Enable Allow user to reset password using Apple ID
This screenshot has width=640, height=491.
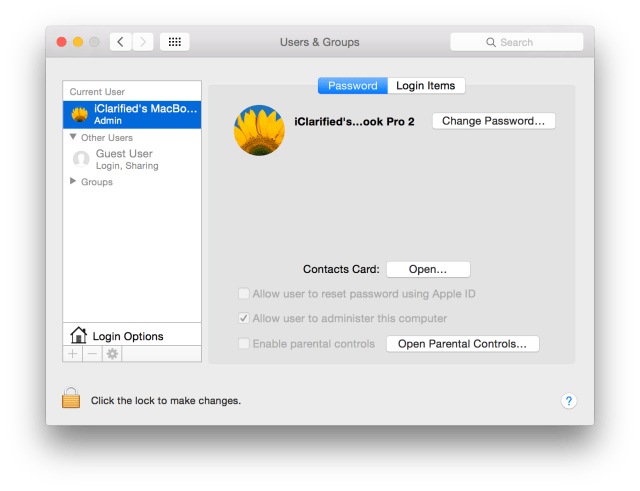click(243, 294)
